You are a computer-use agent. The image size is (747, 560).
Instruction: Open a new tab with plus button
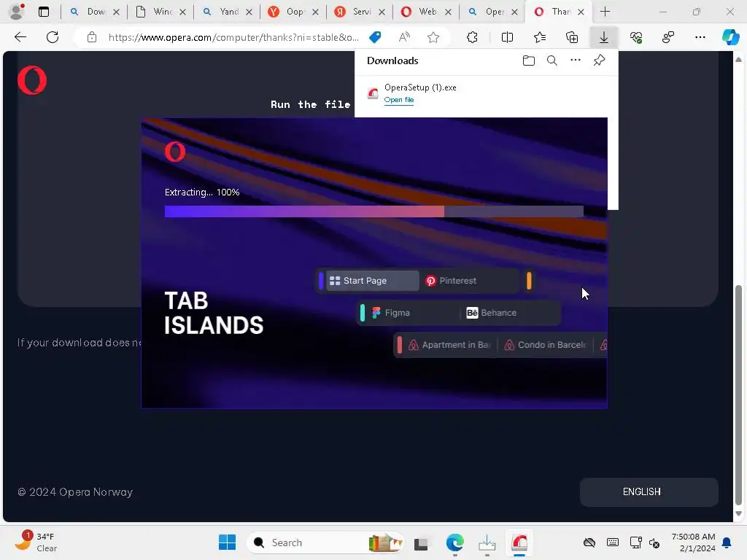(x=605, y=12)
